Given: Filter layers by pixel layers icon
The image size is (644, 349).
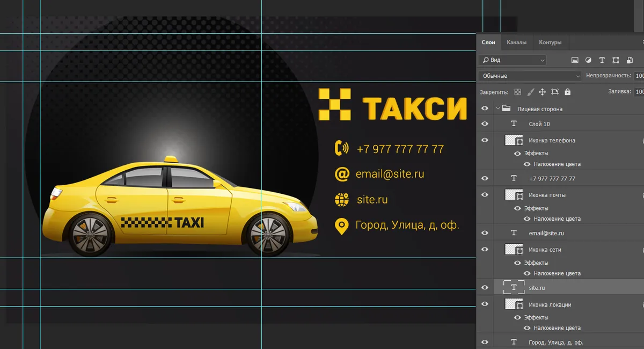Looking at the screenshot, I should pyautogui.click(x=575, y=60).
